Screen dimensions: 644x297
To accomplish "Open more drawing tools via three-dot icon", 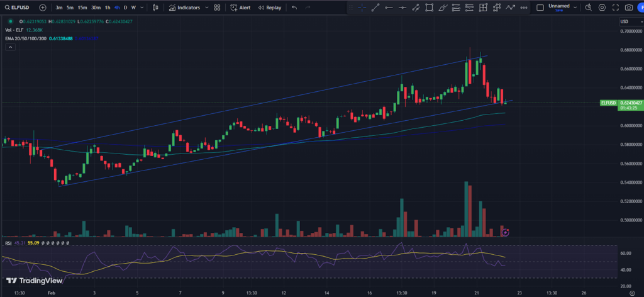I will (x=524, y=8).
